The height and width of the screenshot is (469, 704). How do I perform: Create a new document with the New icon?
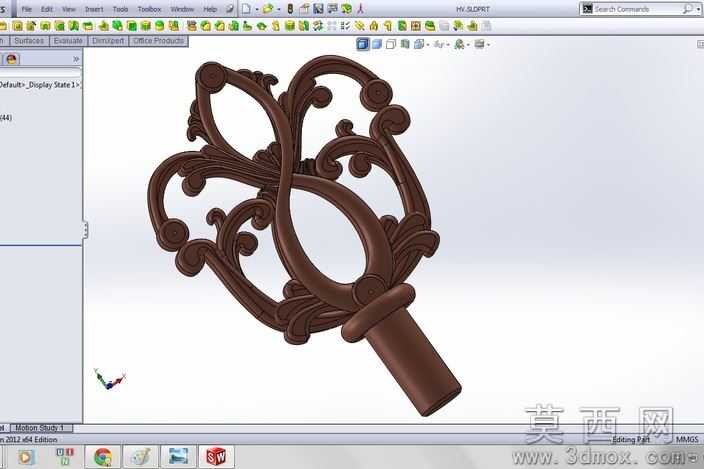tap(246, 9)
